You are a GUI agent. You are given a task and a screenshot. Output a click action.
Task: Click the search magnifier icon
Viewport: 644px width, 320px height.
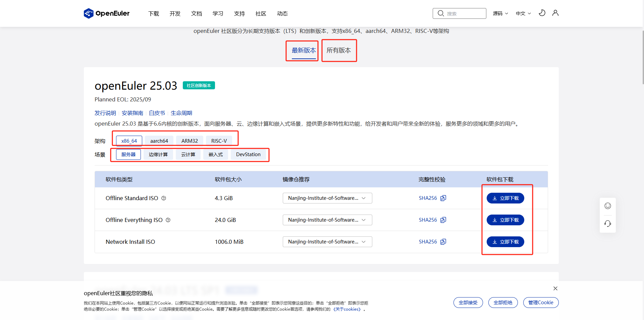[441, 13]
